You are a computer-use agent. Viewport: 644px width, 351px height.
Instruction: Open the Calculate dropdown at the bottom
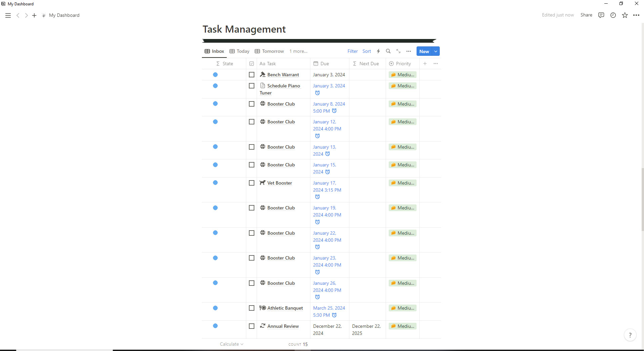coord(231,344)
